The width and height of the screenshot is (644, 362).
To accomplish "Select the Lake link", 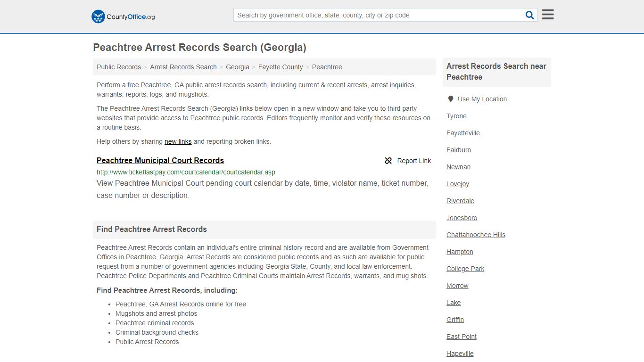I will point(454,303).
